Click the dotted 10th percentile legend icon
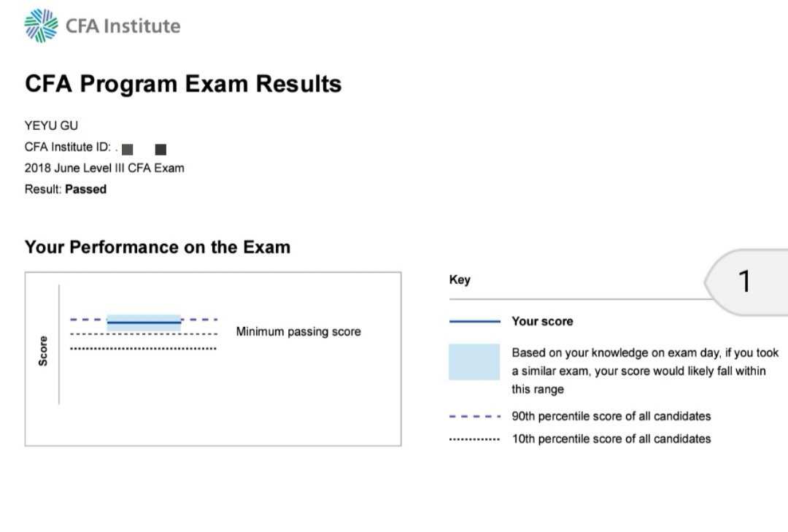The width and height of the screenshot is (788, 532). pos(474,439)
